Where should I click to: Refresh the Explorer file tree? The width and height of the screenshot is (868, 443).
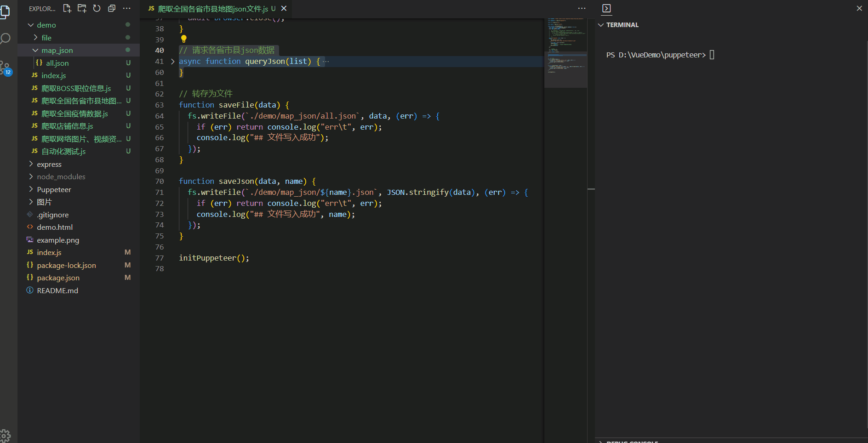pos(97,8)
